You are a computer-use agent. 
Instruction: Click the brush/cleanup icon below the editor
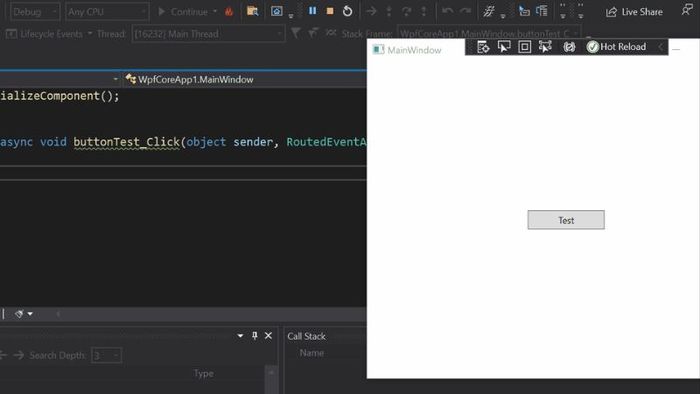[x=19, y=314]
